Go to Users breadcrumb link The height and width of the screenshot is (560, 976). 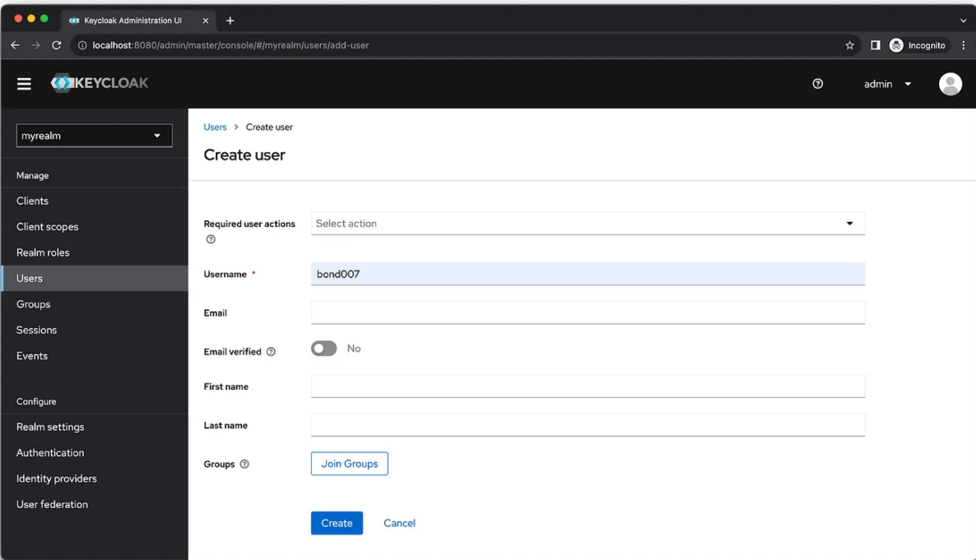pyautogui.click(x=215, y=127)
